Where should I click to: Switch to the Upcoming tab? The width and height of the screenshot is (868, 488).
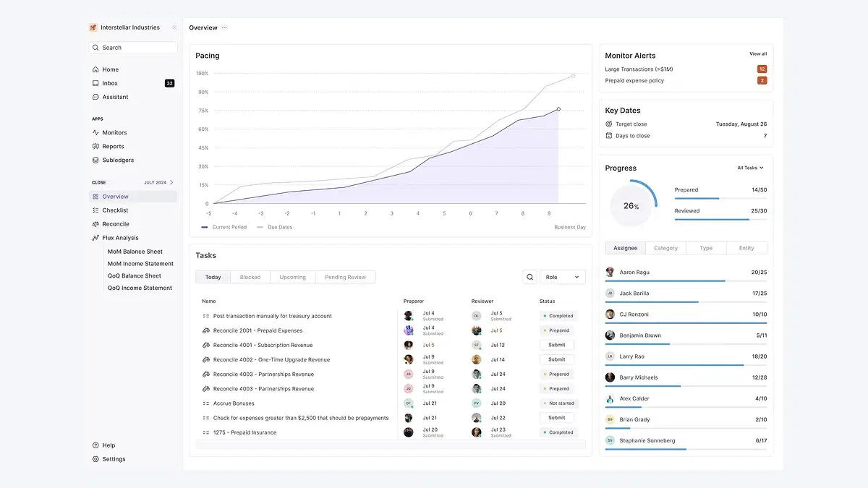click(293, 277)
